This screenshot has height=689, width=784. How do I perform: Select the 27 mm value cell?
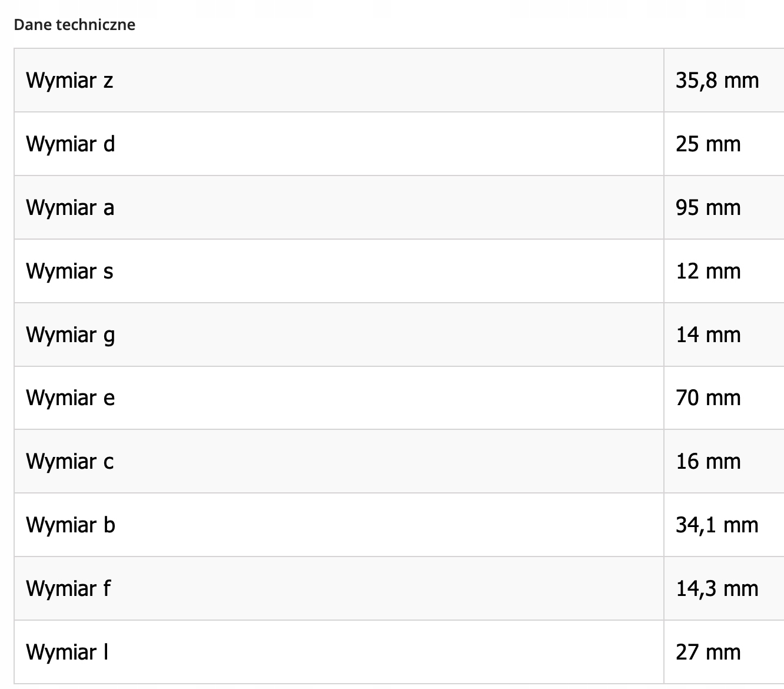pyautogui.click(x=708, y=652)
